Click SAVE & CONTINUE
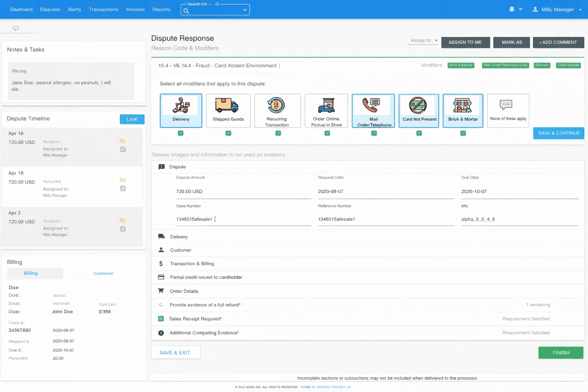Screen dimensions: 588x392 [559, 133]
